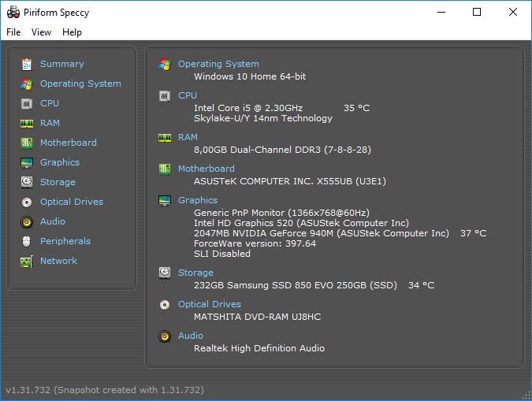Image resolution: width=532 pixels, height=401 pixels.
Task: Click the Summary clipboard icon in sidebar
Action: [27, 64]
